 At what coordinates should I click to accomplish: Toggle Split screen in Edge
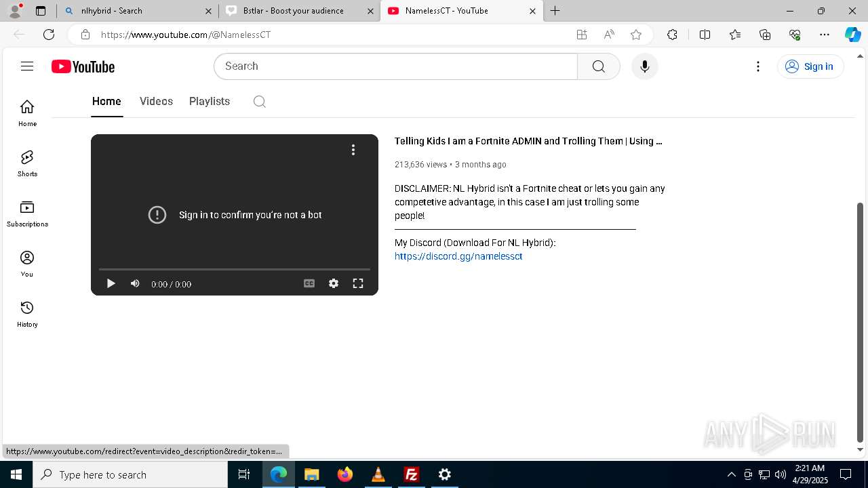click(x=705, y=35)
